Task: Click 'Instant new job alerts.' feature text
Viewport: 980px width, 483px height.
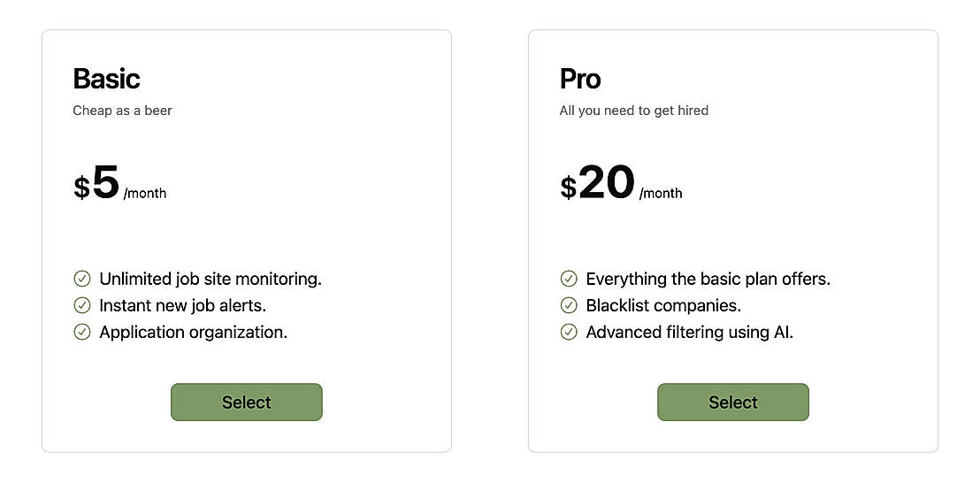Action: tap(182, 305)
